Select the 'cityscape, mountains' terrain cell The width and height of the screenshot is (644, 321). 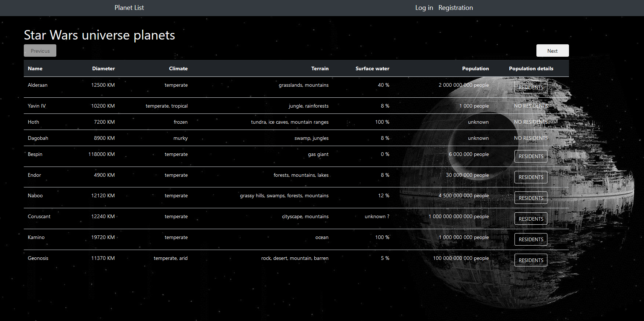pos(305,216)
